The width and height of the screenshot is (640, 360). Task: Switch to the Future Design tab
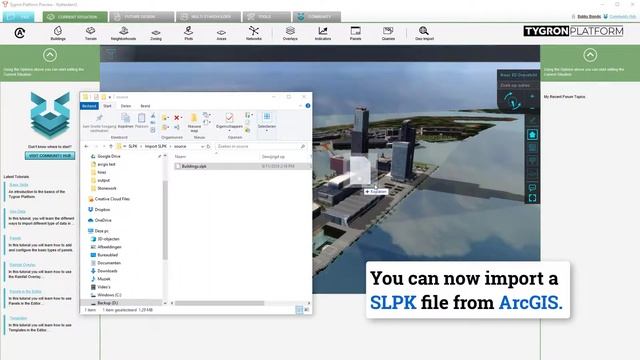tap(142, 17)
